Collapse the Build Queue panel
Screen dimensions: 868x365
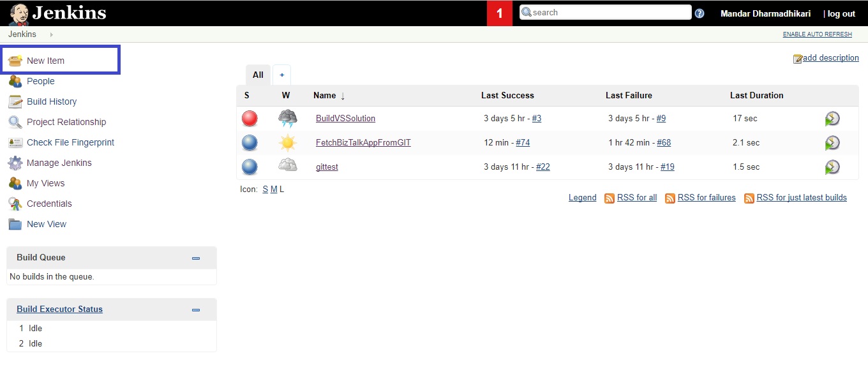196,258
